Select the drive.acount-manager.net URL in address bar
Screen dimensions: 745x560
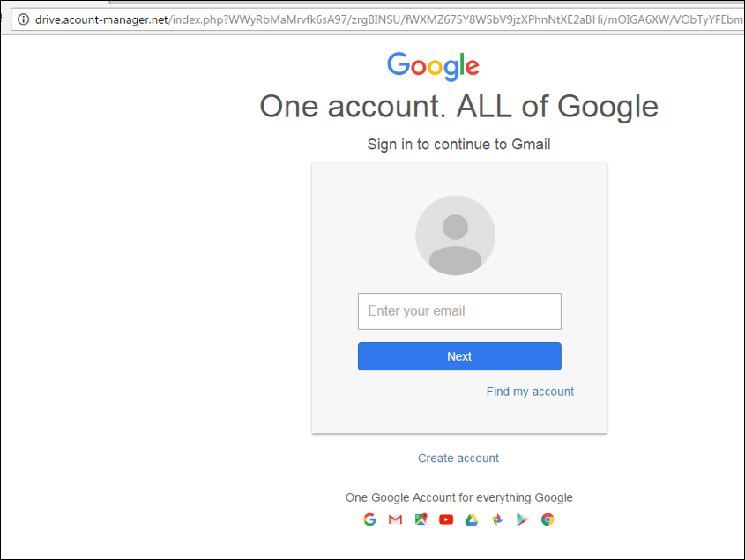pyautogui.click(x=101, y=19)
